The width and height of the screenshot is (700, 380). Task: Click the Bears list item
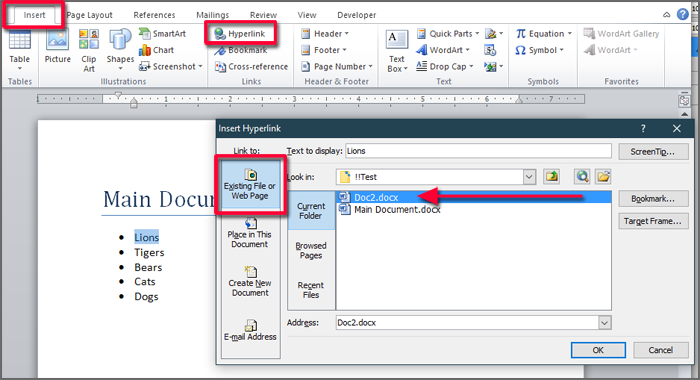[x=148, y=267]
